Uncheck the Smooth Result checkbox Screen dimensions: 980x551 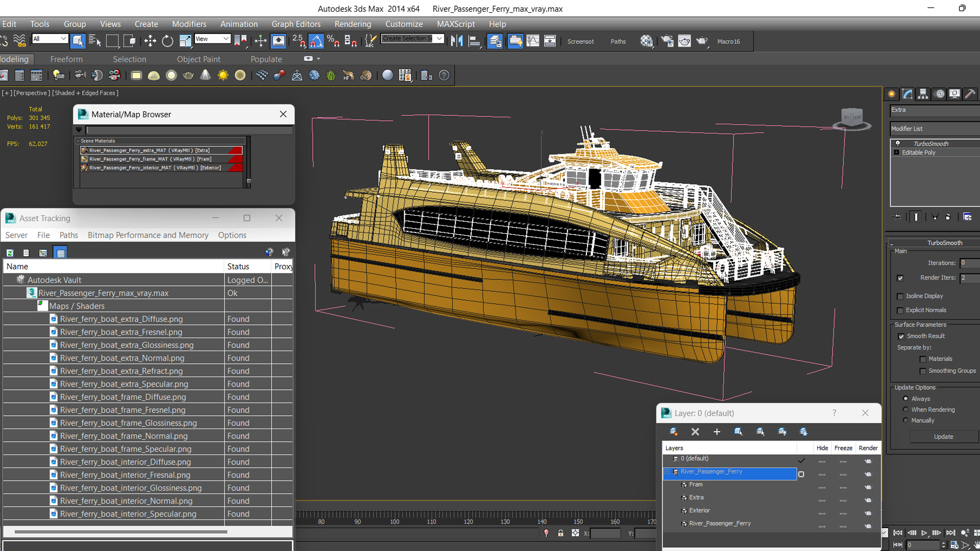tap(901, 336)
